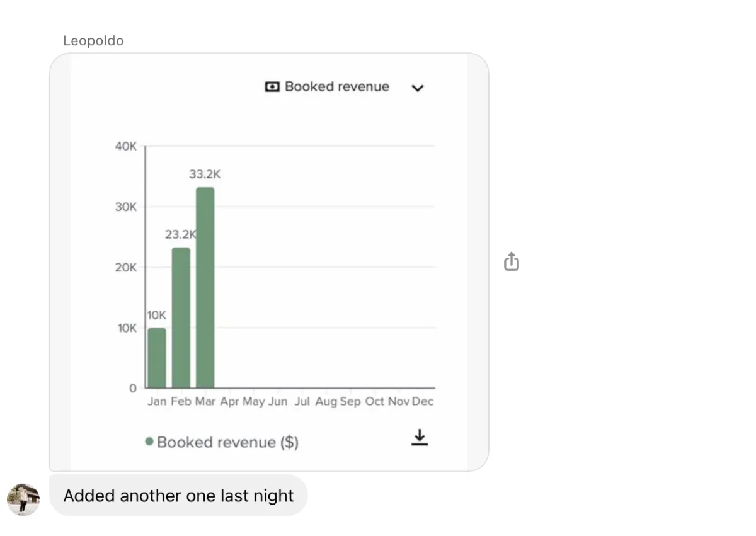Select the March revenue bar
Viewport: 756px width, 536px height.
click(205, 287)
